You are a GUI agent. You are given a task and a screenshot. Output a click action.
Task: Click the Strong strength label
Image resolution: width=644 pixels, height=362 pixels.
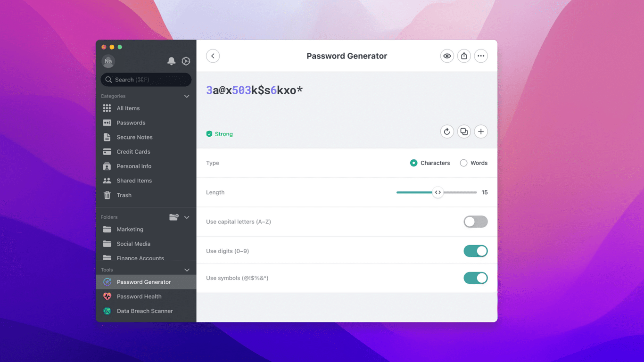[x=224, y=134]
